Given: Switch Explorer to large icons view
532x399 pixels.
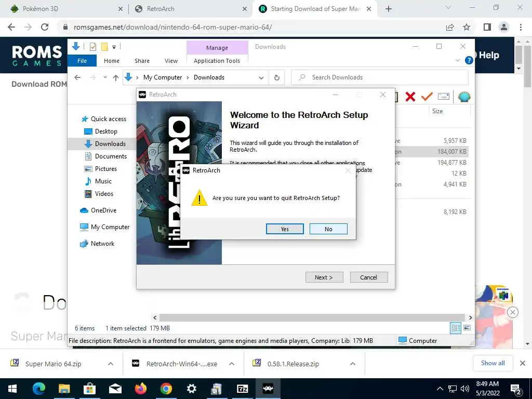Looking at the screenshot, I should [x=467, y=328].
